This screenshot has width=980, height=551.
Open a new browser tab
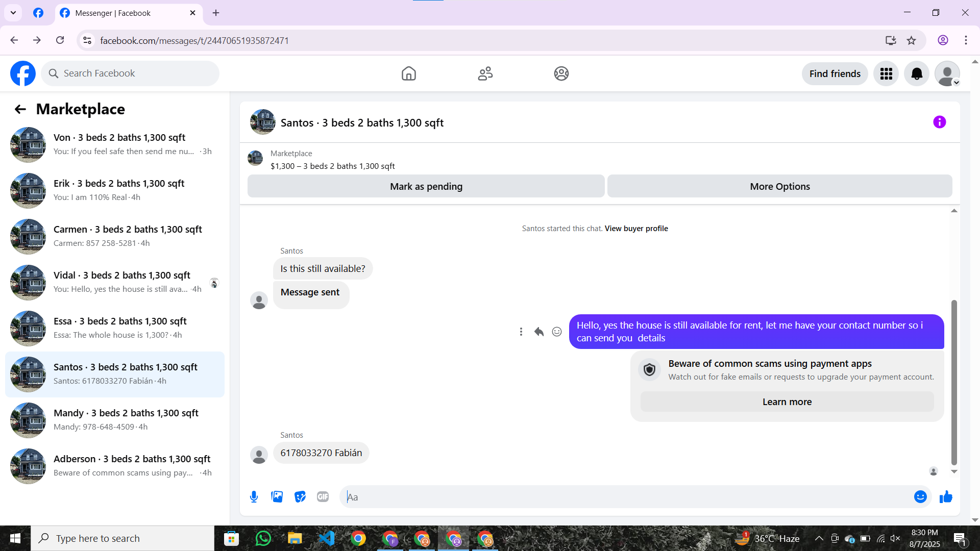[x=216, y=13]
